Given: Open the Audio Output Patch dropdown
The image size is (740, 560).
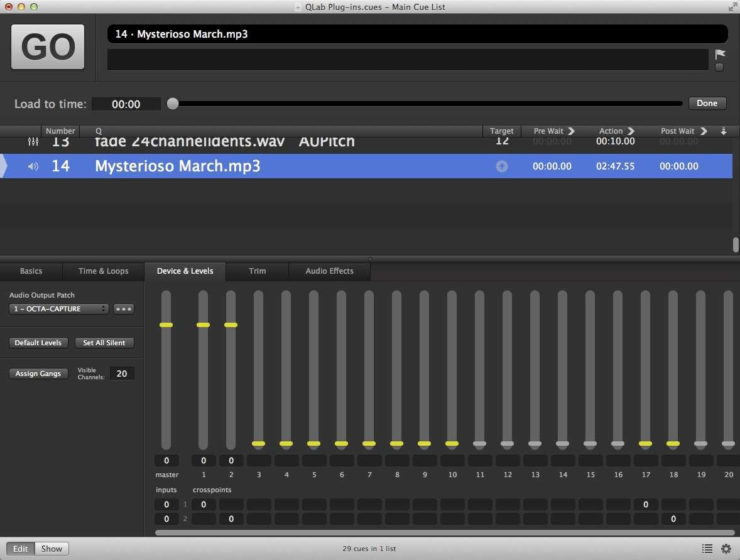Looking at the screenshot, I should tap(59, 309).
